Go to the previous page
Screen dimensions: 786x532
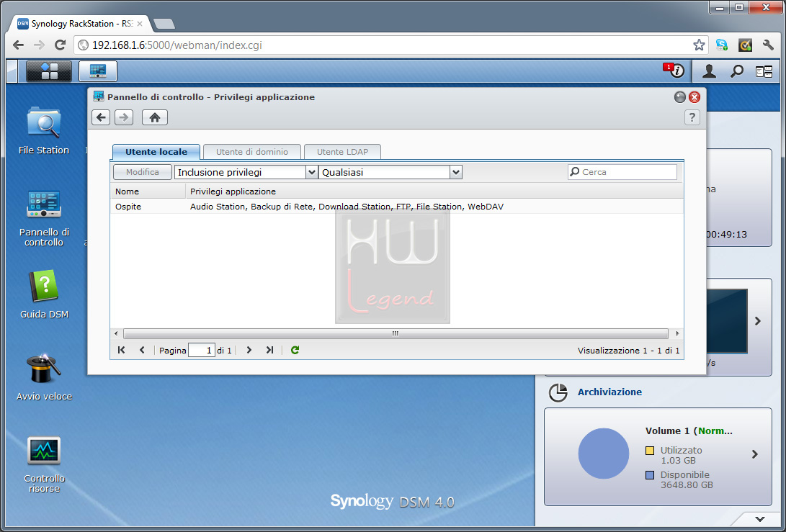(142, 350)
